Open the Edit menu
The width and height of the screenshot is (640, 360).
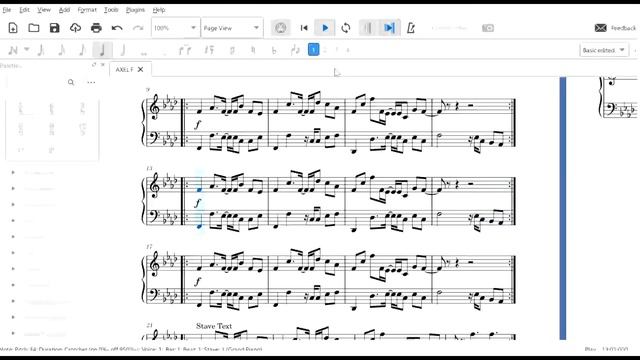click(24, 9)
